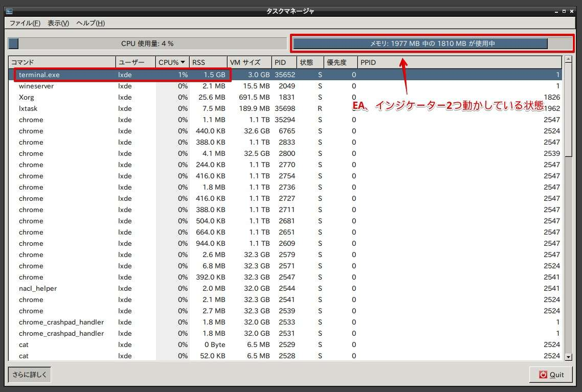Sort by the CPU% column header
Image resolution: width=582 pixels, height=392 pixels.
coord(172,62)
